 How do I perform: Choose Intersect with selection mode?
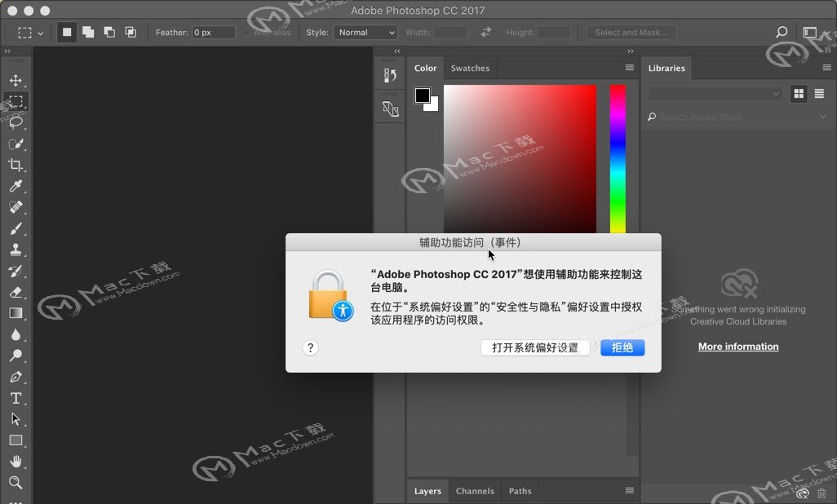pos(131,32)
